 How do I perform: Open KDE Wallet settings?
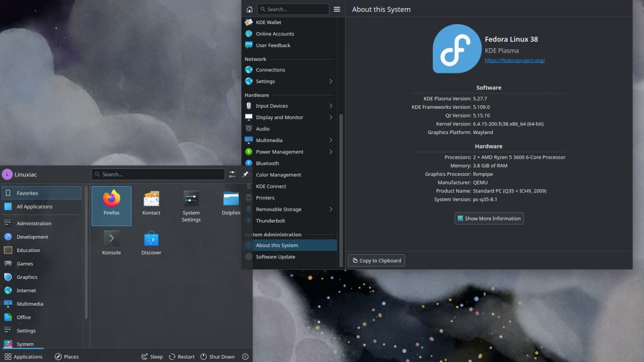pyautogui.click(x=290, y=23)
